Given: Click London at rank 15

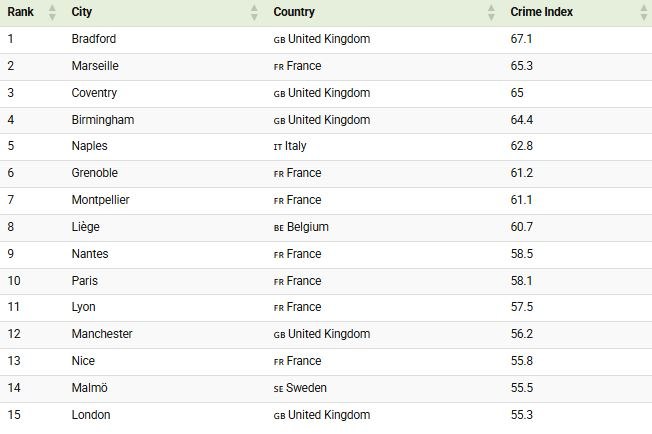Looking at the screenshot, I should [91, 415].
